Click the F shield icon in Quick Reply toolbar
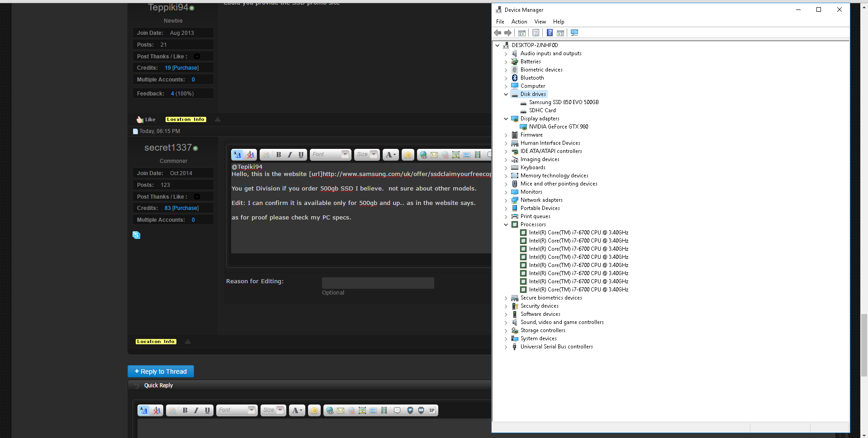Screen dimensions: 868x438 coord(410,410)
